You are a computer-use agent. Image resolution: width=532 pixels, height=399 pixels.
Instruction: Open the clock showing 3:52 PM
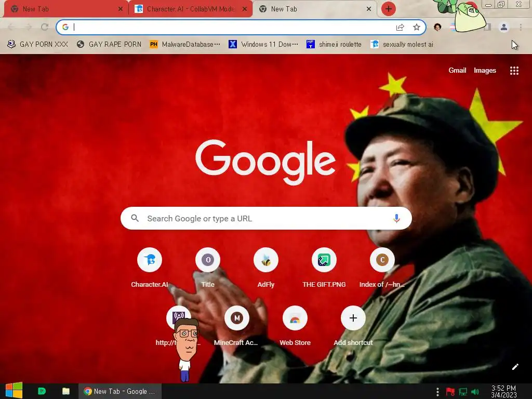click(503, 391)
